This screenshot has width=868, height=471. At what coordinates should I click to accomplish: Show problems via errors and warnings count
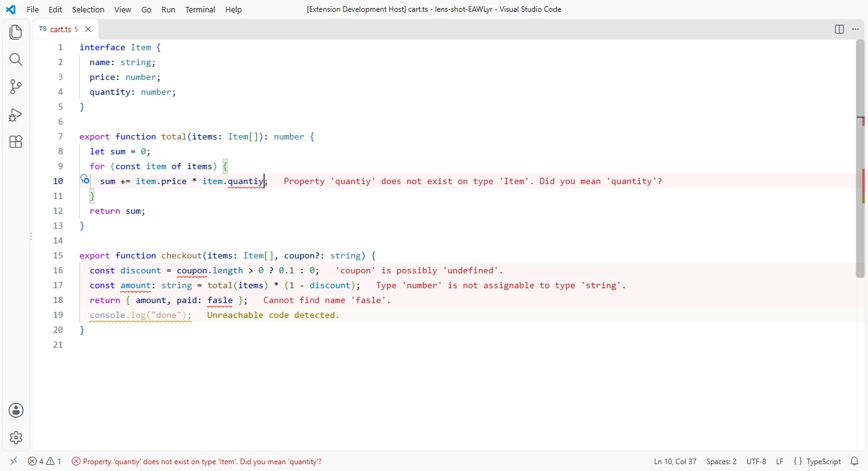click(45, 461)
